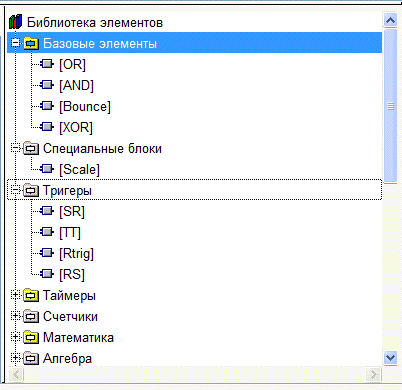Select the Библиотека элементов root label
Image resolution: width=402 pixels, height=390 pixels.
(95, 23)
